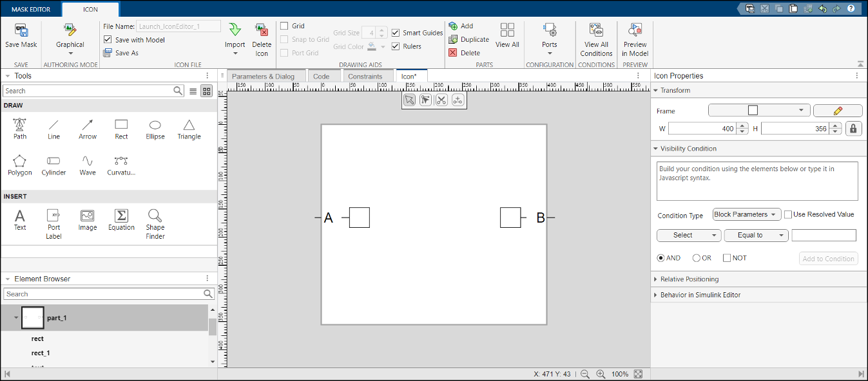
Task: Switch to the Parameters & Dialog tab
Action: coord(265,75)
